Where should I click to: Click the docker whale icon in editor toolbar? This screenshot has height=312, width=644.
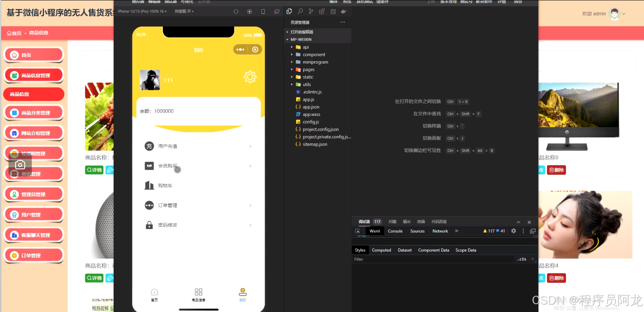[344, 12]
